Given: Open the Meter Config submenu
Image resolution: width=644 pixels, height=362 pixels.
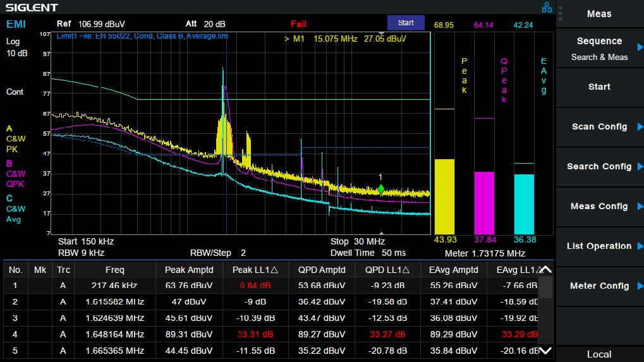Looking at the screenshot, I should (599, 286).
